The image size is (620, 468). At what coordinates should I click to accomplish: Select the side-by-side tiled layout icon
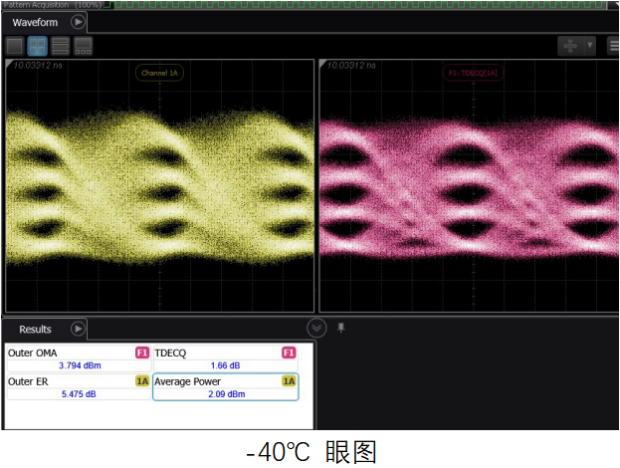point(37,45)
